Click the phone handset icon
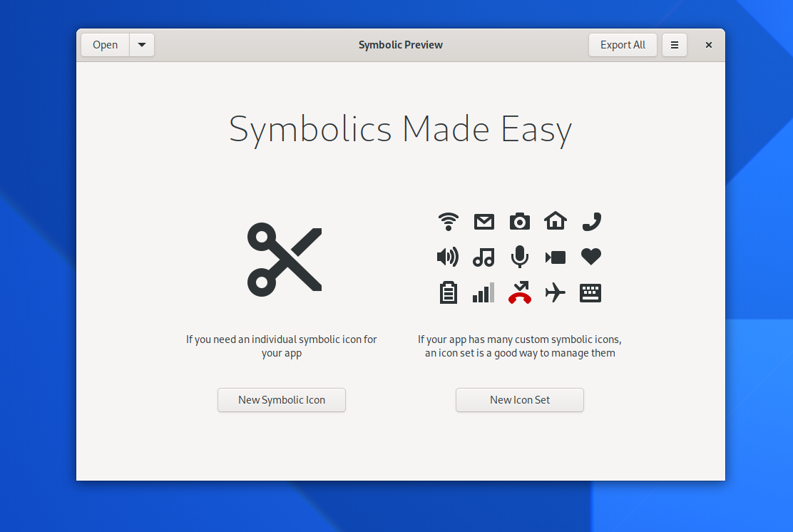 590,221
